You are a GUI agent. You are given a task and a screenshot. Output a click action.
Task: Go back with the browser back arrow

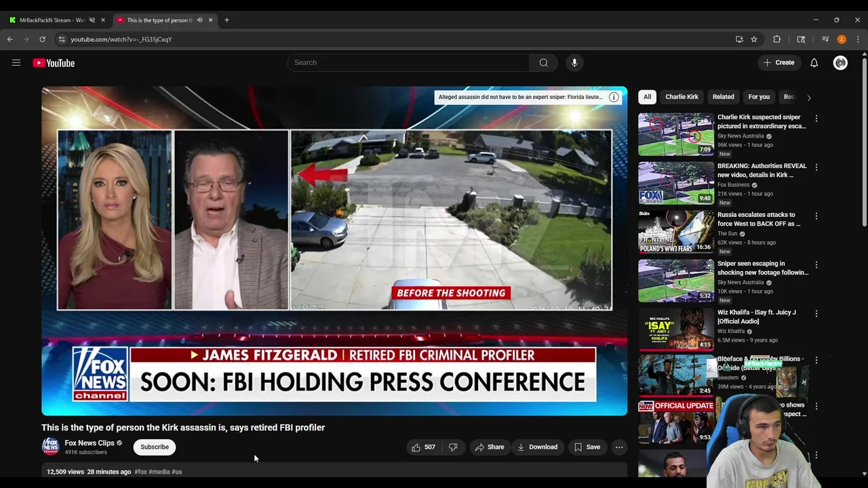point(10,39)
